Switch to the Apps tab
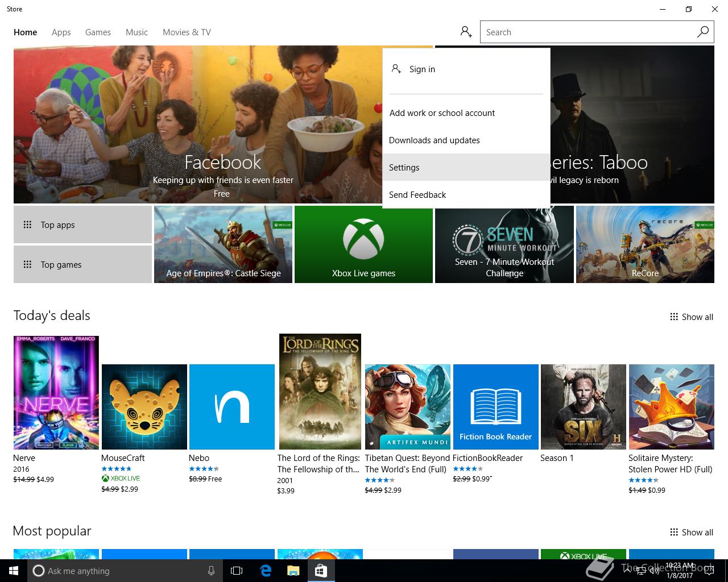 61,32
